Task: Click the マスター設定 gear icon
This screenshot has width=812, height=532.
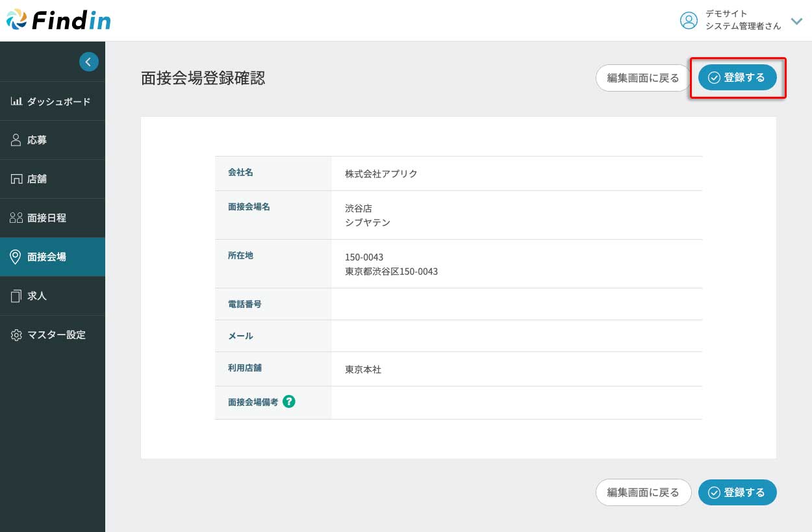Action: [16, 335]
